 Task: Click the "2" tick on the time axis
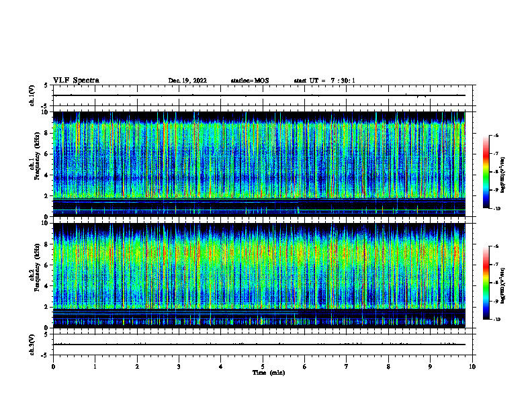pyautogui.click(x=137, y=367)
